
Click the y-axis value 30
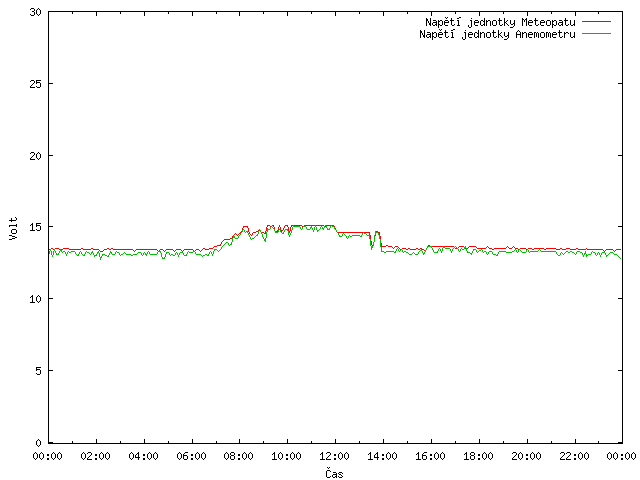coord(36,12)
